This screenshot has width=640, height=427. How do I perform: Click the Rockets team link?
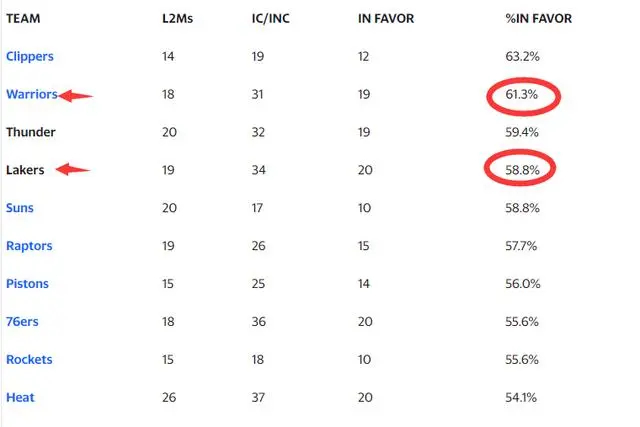[29, 360]
